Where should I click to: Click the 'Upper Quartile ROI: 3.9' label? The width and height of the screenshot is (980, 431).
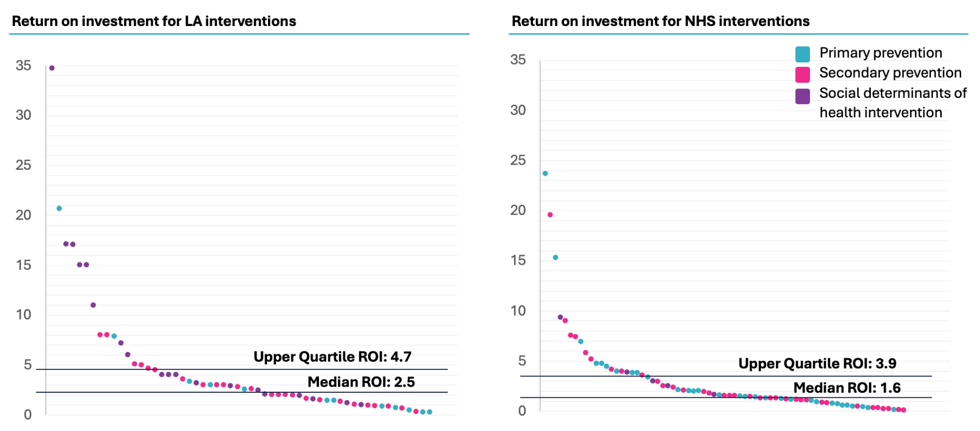click(817, 364)
